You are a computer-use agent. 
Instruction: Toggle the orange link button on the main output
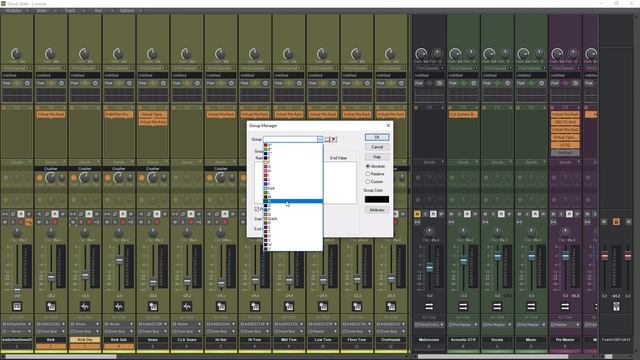[616, 222]
